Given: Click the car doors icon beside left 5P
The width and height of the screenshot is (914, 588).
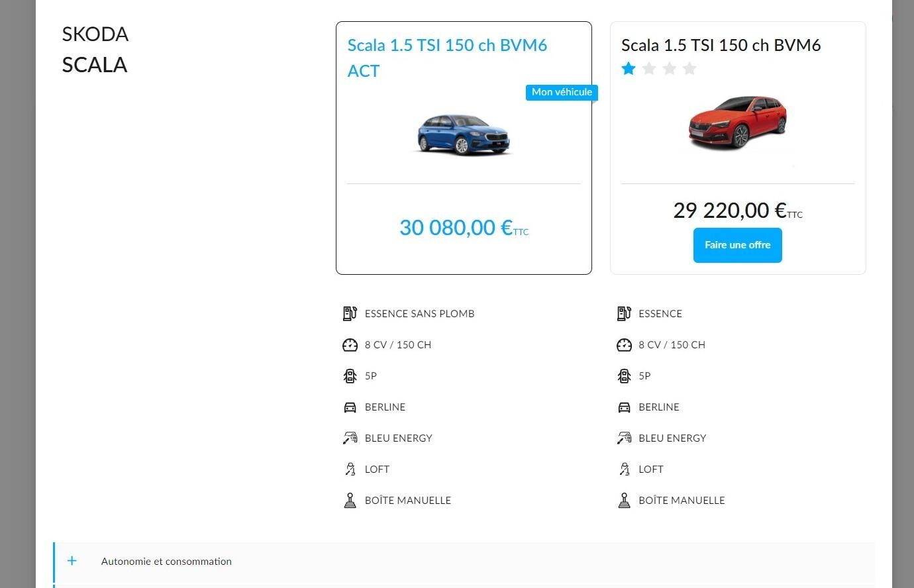Looking at the screenshot, I should [x=350, y=375].
